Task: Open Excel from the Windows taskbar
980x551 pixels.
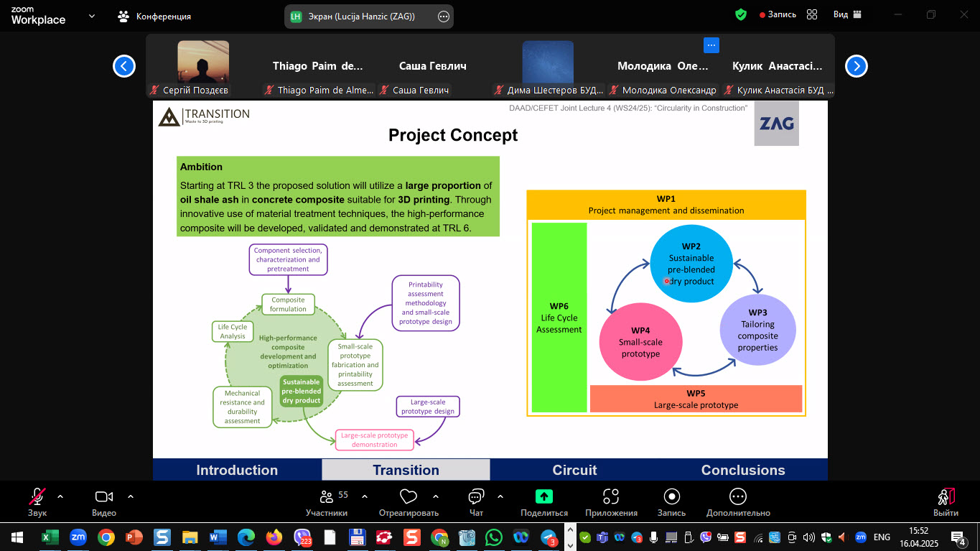Action: coord(50,537)
